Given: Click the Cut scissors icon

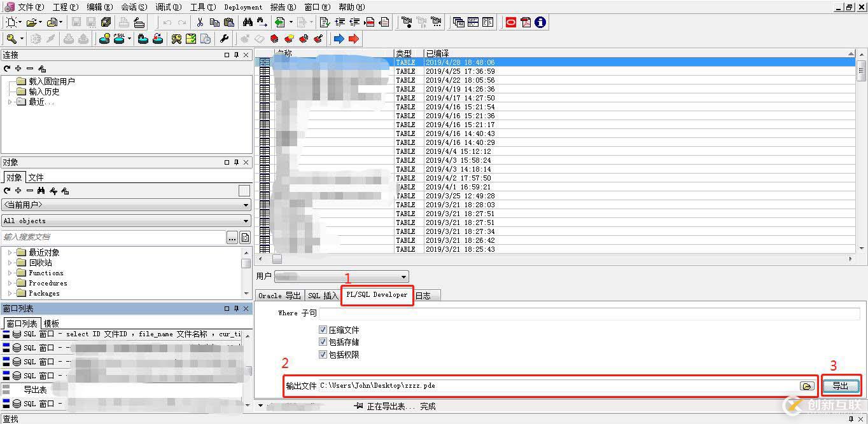Looking at the screenshot, I should [200, 22].
